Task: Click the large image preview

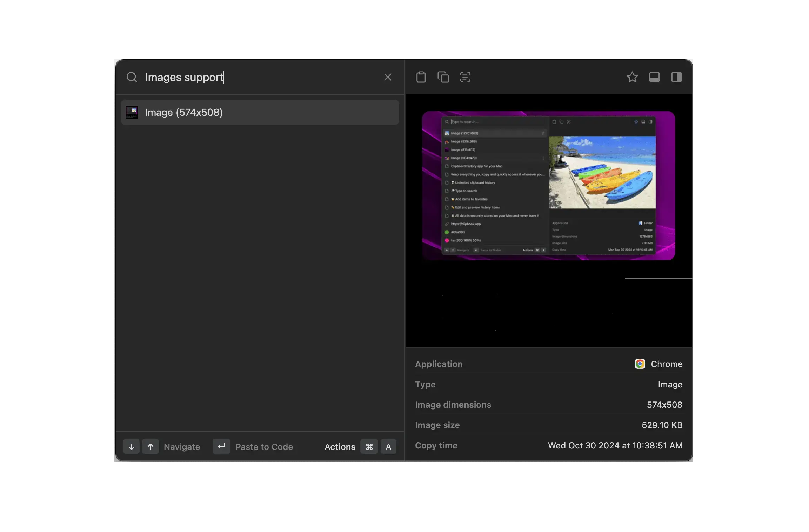Action: pos(548,186)
